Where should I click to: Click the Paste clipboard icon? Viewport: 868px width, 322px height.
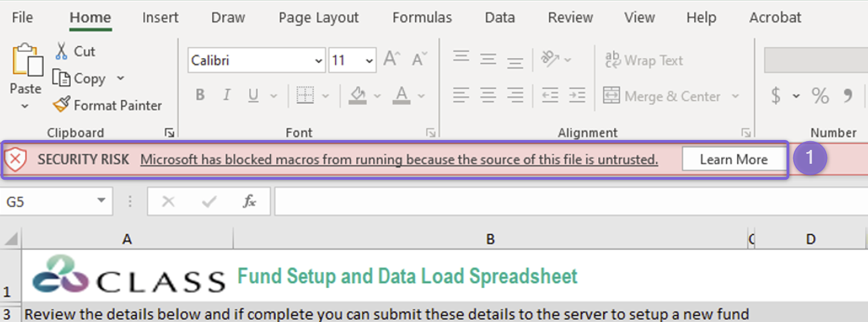tap(27, 60)
